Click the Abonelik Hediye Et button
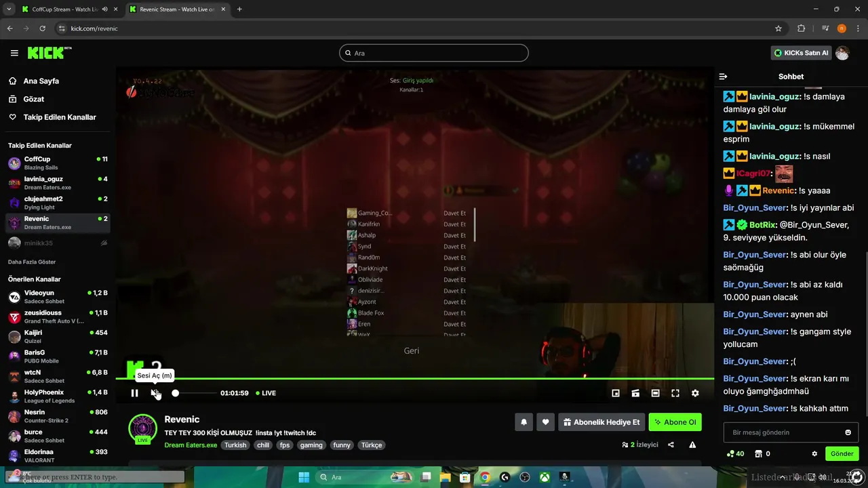The height and width of the screenshot is (488, 868). (x=601, y=422)
